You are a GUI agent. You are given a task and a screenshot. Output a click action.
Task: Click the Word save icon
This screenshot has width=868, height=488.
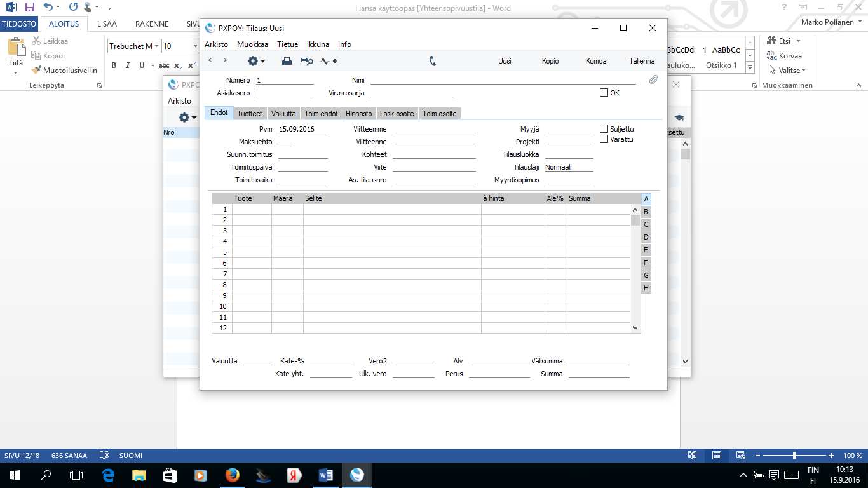(x=30, y=8)
